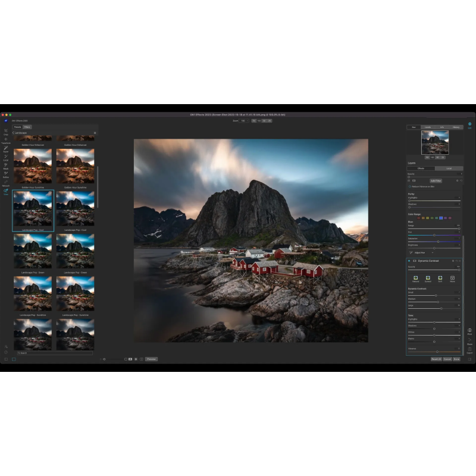476x476 pixels.
Task: Select the blue Color Range swatch
Action: click(x=441, y=218)
